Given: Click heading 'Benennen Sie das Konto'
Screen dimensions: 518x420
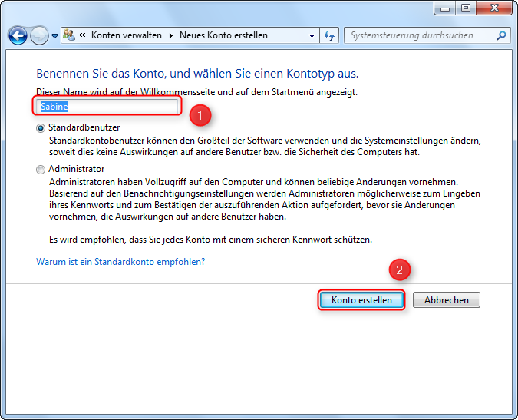Looking at the screenshot, I should [101, 74].
